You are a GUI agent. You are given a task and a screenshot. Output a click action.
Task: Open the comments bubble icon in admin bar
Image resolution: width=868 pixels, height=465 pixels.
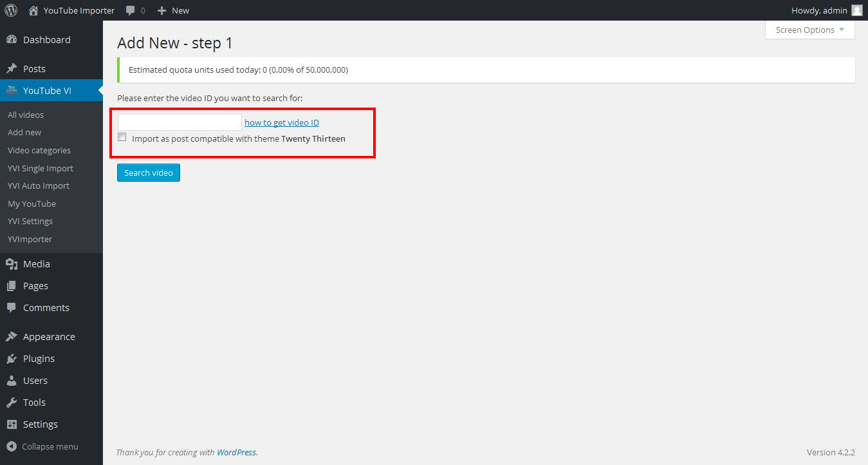pos(131,11)
